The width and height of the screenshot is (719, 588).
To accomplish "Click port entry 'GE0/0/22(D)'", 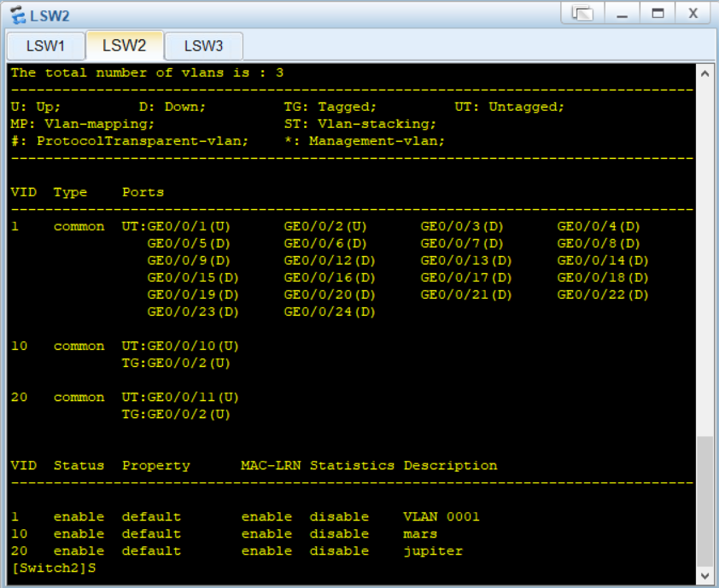I will pos(603,294).
